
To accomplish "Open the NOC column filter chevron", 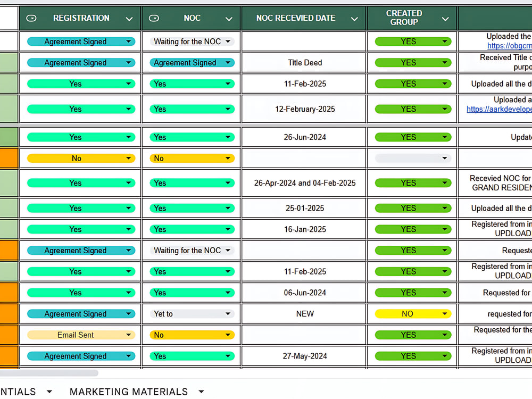I will (229, 19).
